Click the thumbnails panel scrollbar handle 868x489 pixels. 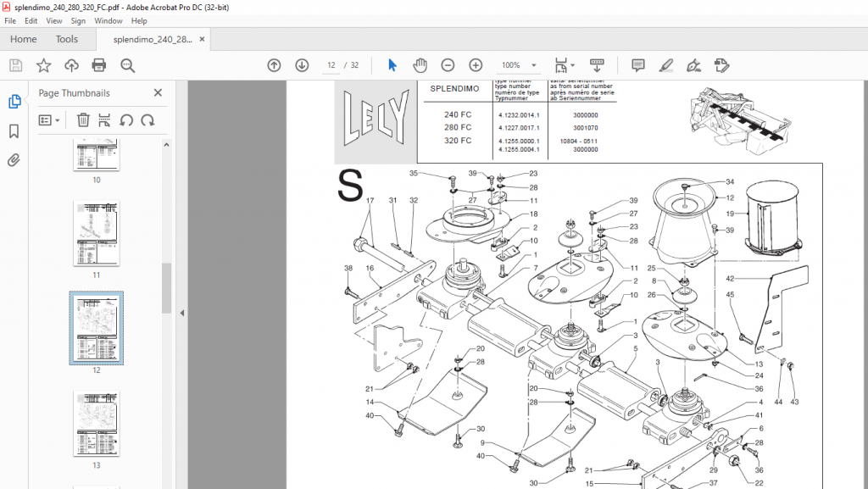click(x=167, y=287)
